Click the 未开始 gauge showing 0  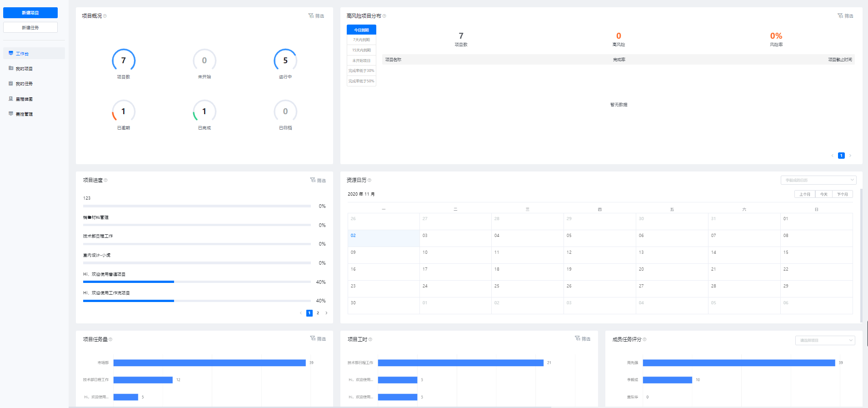(x=205, y=60)
